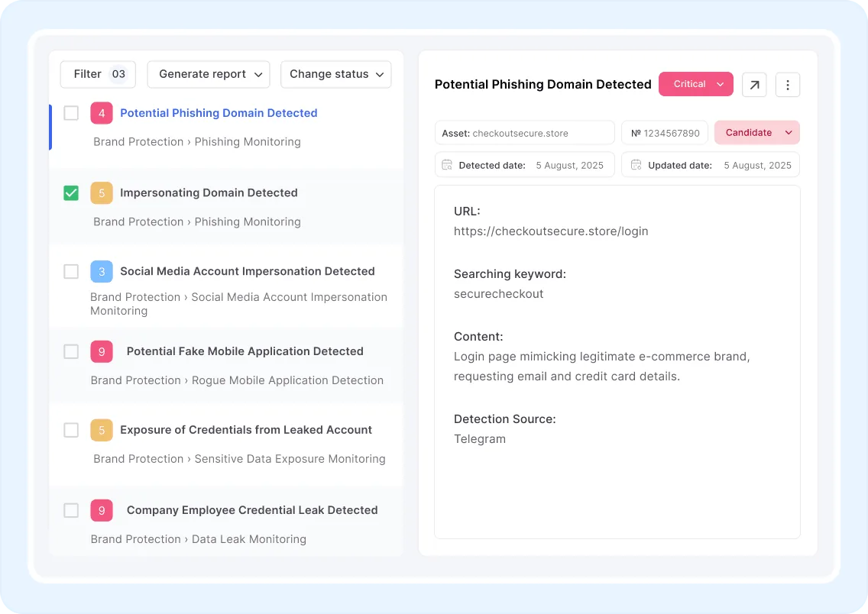This screenshot has width=868, height=614.
Task: Select Social Media Account Impersonation Detected alert
Action: tap(247, 271)
